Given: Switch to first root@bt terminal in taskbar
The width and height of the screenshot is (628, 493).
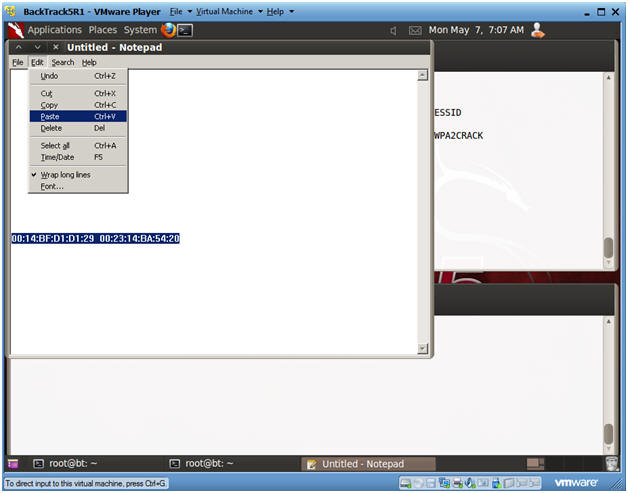Looking at the screenshot, I should tap(65, 464).
